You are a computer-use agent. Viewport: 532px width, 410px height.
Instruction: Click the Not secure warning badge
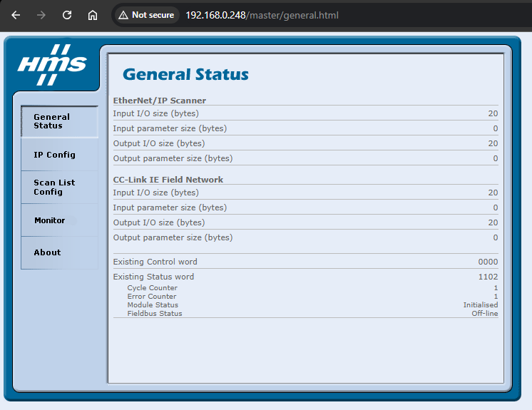tap(147, 15)
